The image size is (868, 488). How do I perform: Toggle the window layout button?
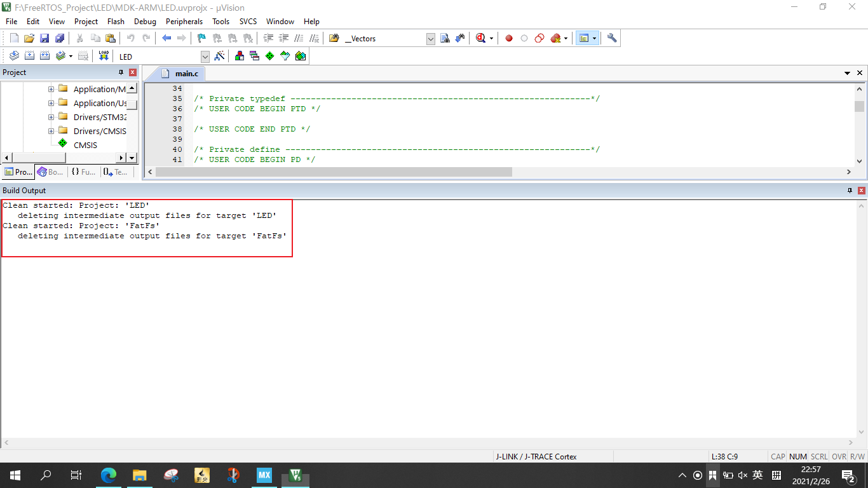click(583, 38)
